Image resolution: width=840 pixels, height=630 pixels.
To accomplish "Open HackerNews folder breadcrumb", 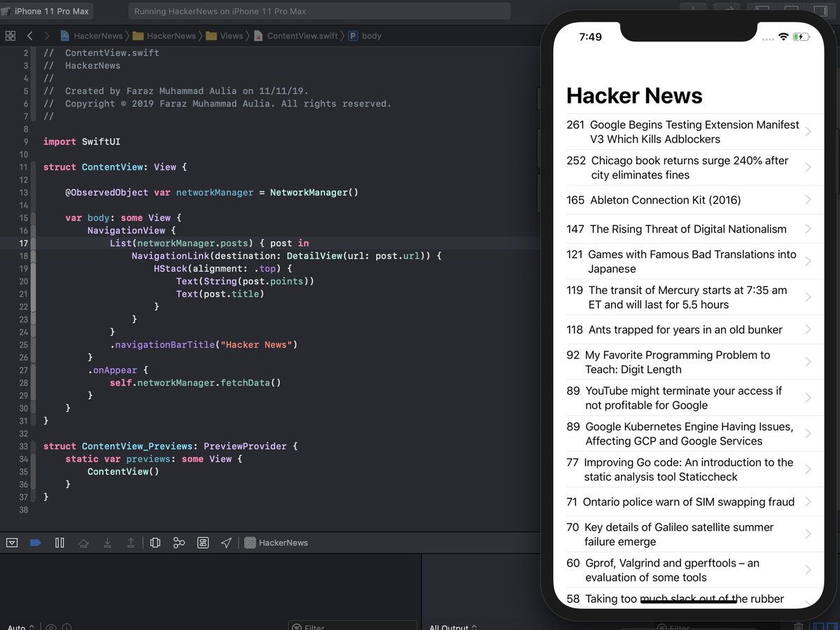I will coord(164,36).
